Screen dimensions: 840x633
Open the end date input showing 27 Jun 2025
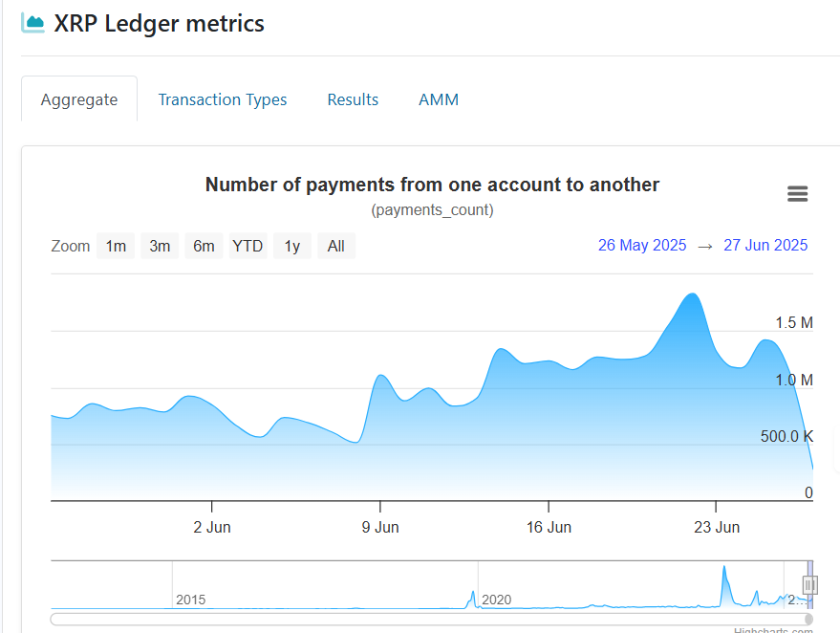765,246
